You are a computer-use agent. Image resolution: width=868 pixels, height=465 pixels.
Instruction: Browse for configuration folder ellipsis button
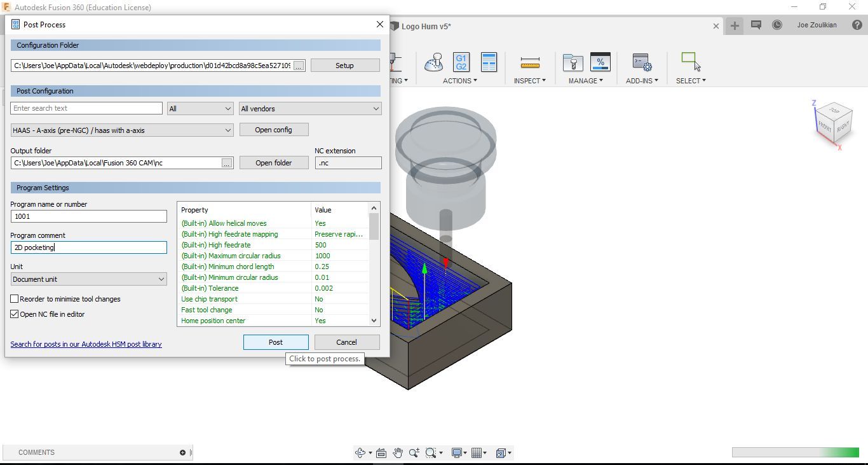coord(299,66)
